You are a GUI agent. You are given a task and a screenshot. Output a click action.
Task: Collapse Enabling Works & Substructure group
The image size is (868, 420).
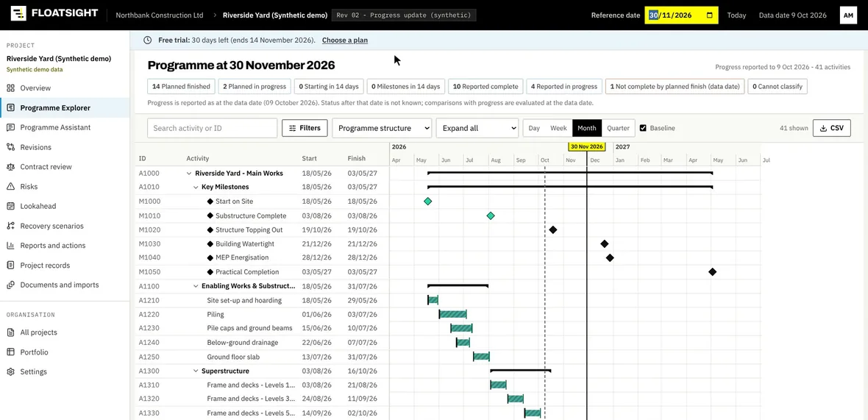tap(196, 286)
